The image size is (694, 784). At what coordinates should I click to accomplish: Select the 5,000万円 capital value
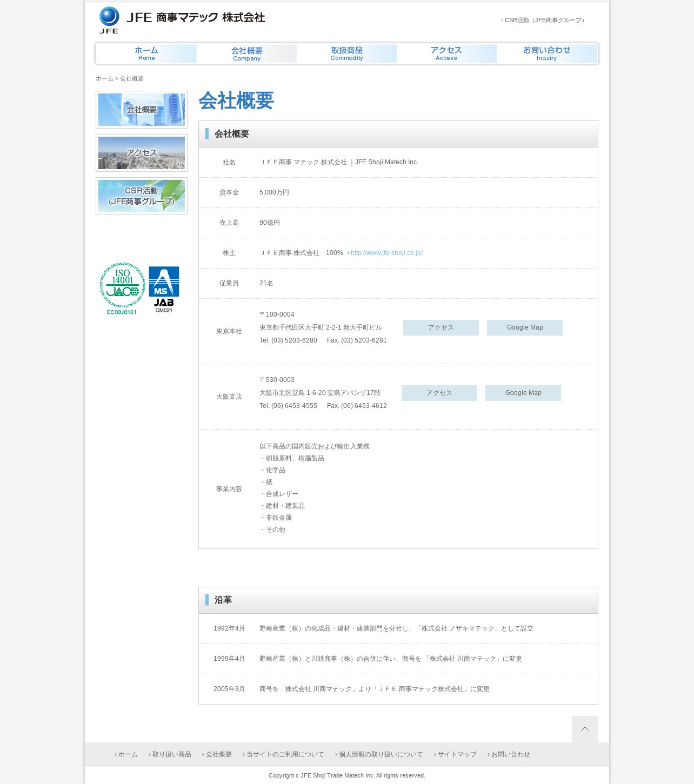coord(274,192)
